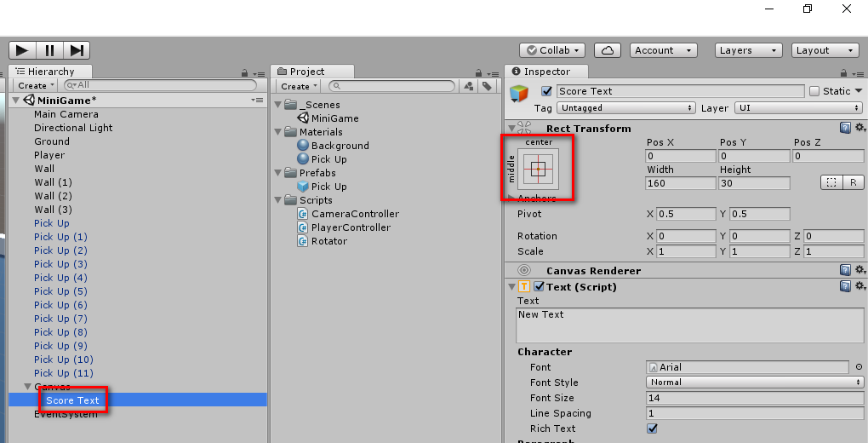This screenshot has width=868, height=443.
Task: Open the Layers dropdown
Action: pyautogui.click(x=748, y=50)
